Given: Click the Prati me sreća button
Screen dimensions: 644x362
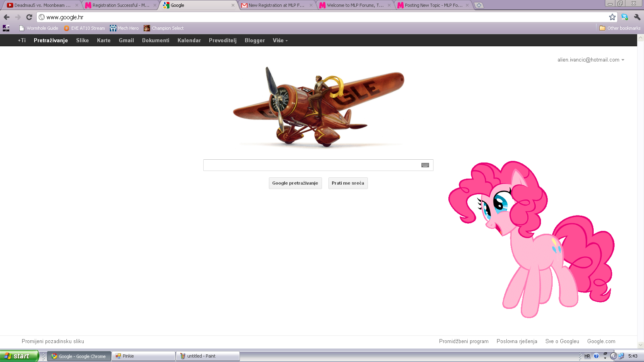Looking at the screenshot, I should point(348,183).
